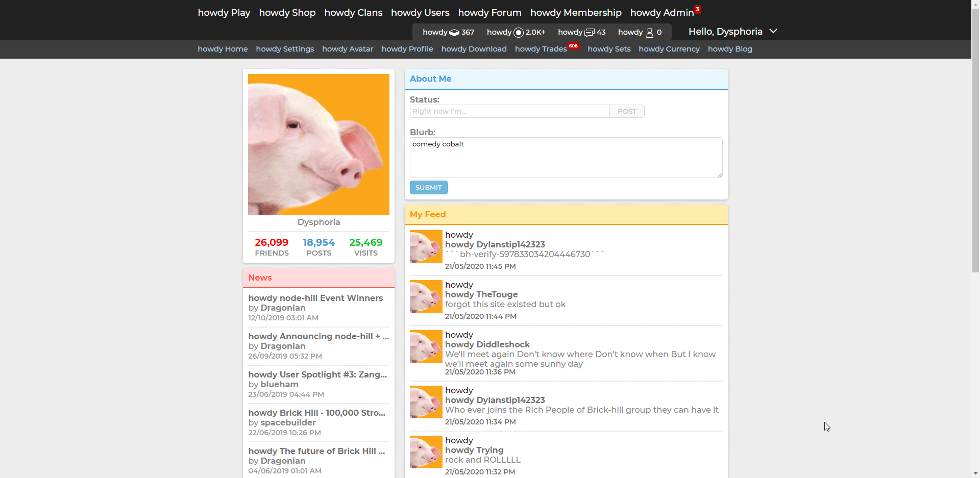Open howdy Blog link
Viewport: 980px width, 478px height.
730,49
